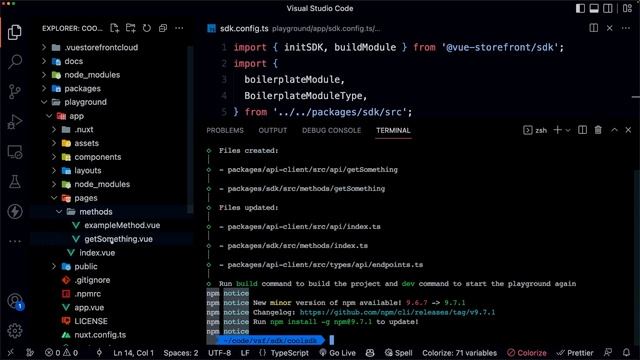640x360 pixels.
Task: Select UTF-8 encoding indicator
Action: click(x=219, y=353)
